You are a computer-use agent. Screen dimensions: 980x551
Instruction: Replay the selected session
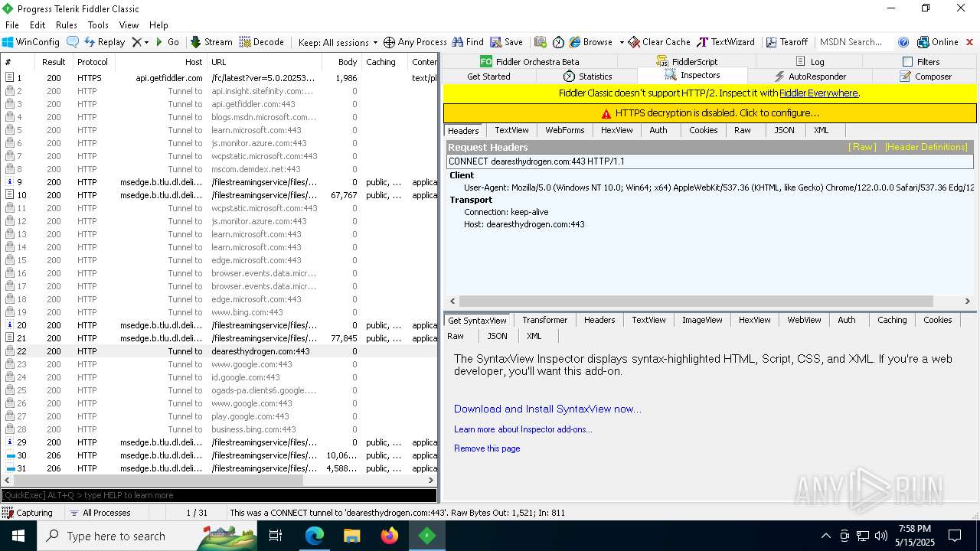click(x=104, y=42)
